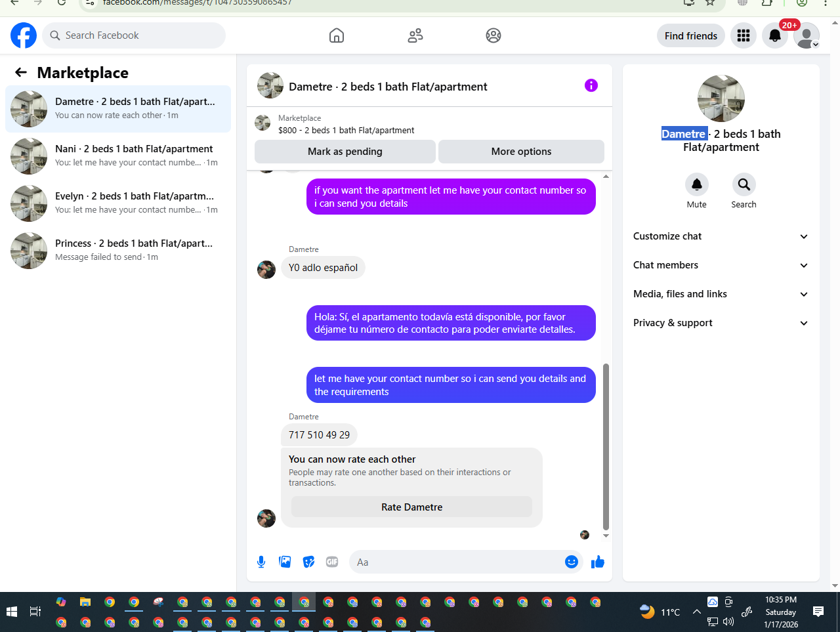This screenshot has width=840, height=632.
Task: Open the Dametre conversation in list
Action: click(x=118, y=109)
